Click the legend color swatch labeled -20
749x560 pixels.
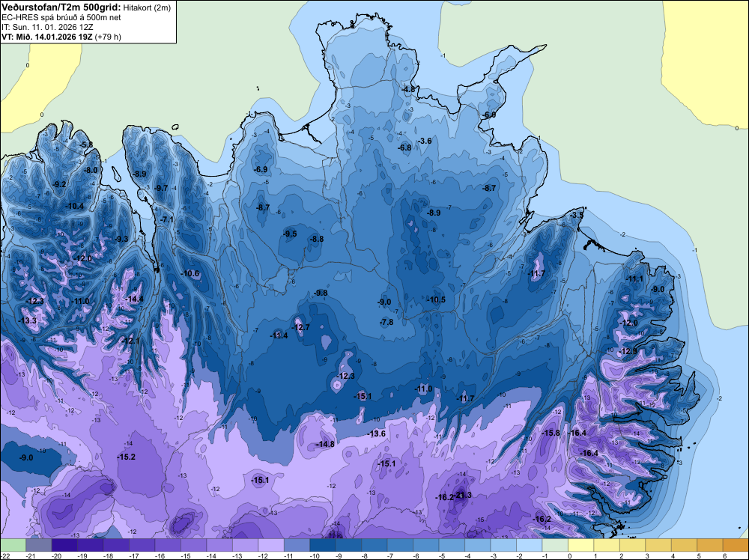point(64,544)
